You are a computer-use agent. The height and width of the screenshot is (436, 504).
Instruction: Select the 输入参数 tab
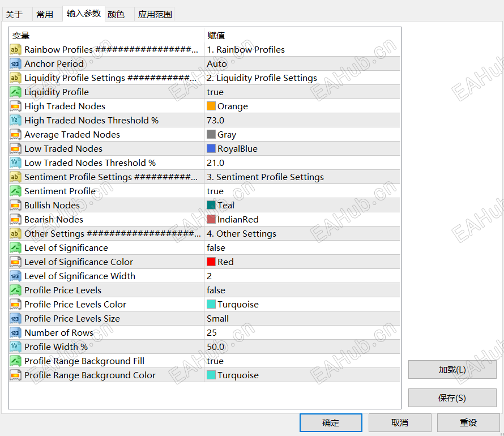[84, 14]
